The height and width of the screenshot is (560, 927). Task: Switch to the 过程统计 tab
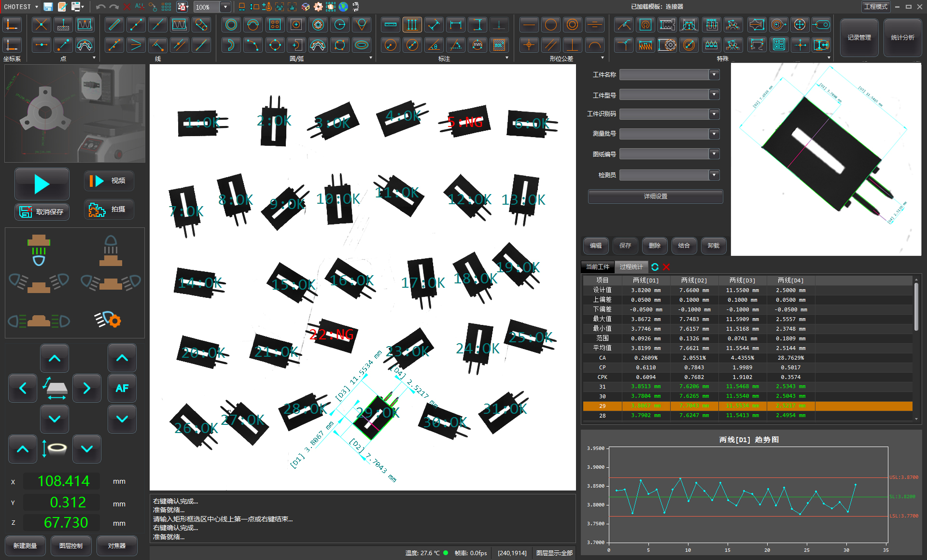point(631,267)
